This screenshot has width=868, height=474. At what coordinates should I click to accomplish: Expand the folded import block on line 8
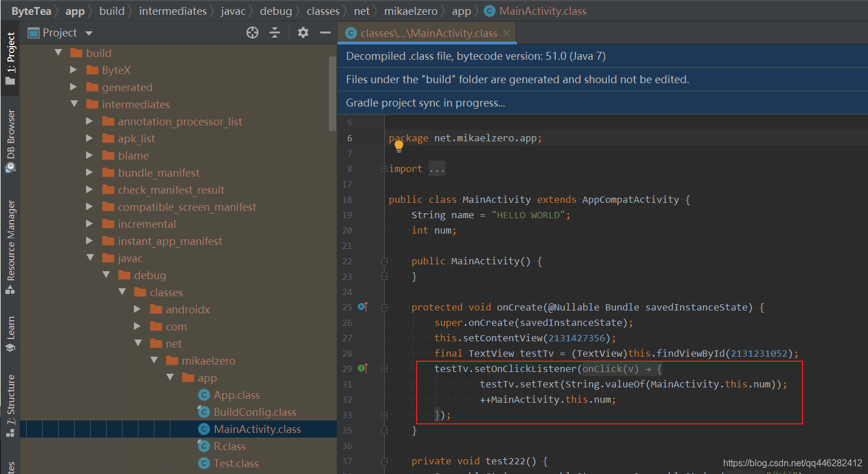point(384,169)
